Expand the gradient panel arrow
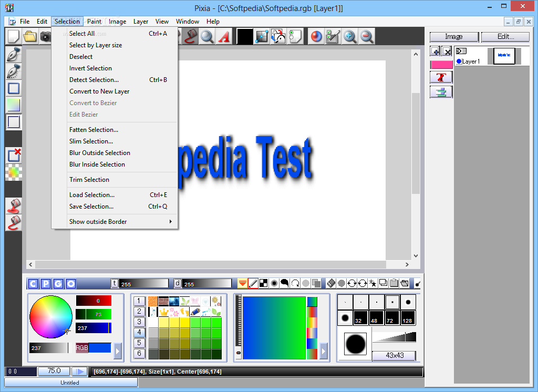Screen dimensions: 538x392 (x=324, y=351)
